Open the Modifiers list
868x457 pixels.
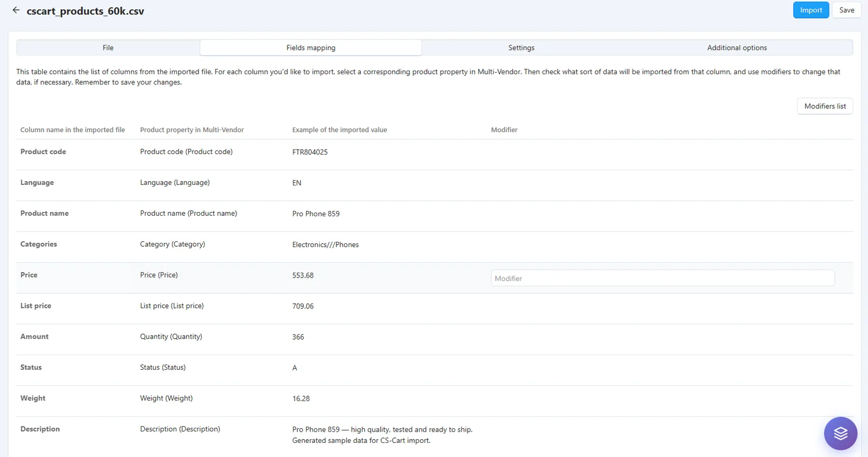(x=825, y=106)
